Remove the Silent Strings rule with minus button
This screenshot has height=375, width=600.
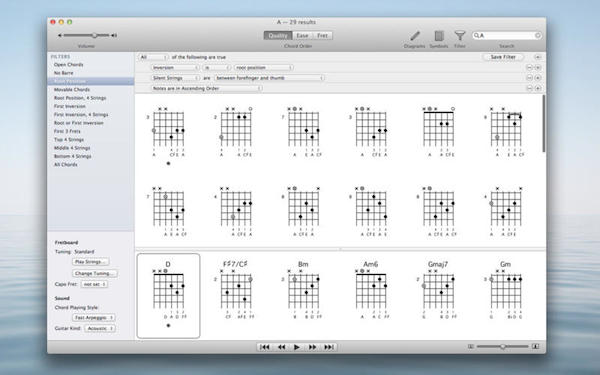[530, 78]
